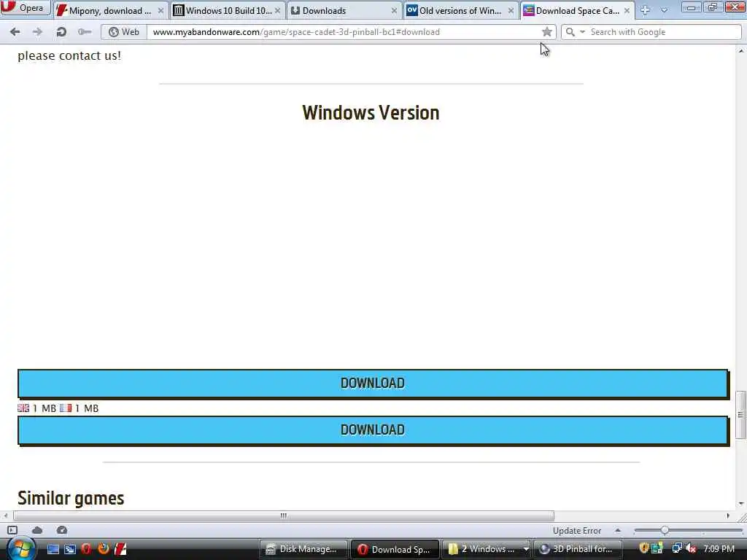Screen dimensions: 747x560
Task: Click the first blue DOWNLOAD button
Action: point(373,384)
